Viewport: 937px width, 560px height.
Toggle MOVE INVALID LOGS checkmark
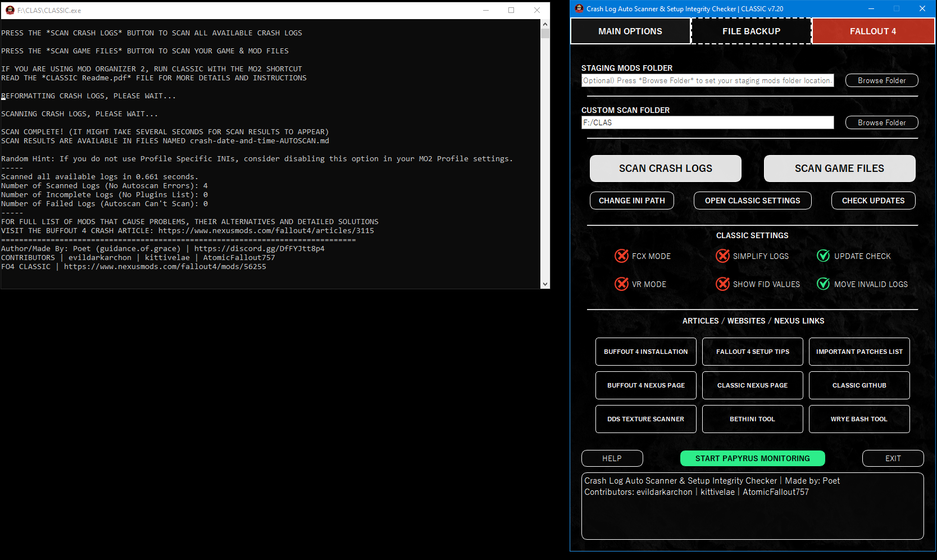pos(823,284)
